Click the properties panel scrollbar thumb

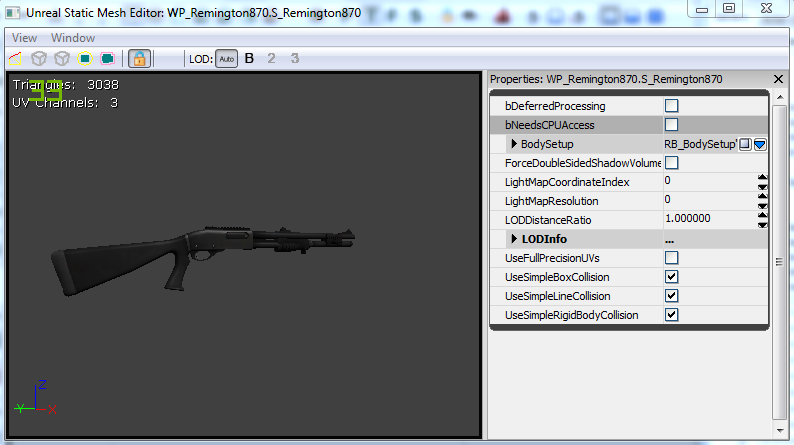780,262
